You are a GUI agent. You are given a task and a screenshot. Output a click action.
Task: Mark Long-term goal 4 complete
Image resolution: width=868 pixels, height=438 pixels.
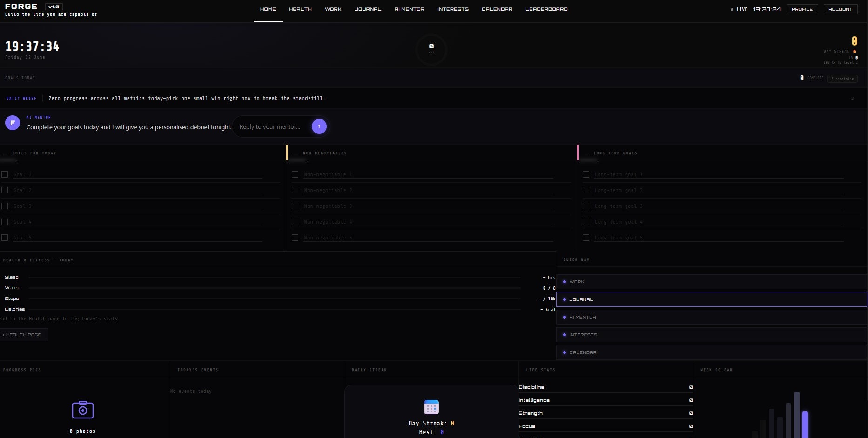586,222
